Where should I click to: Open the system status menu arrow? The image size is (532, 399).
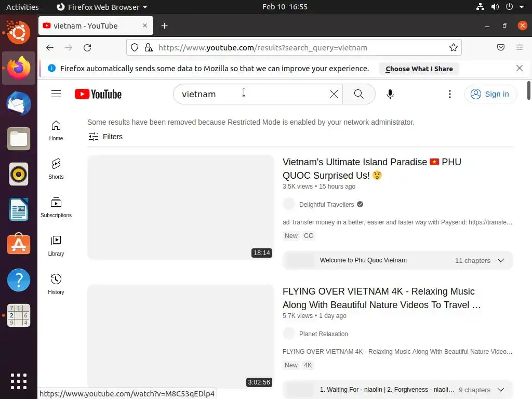(x=522, y=7)
